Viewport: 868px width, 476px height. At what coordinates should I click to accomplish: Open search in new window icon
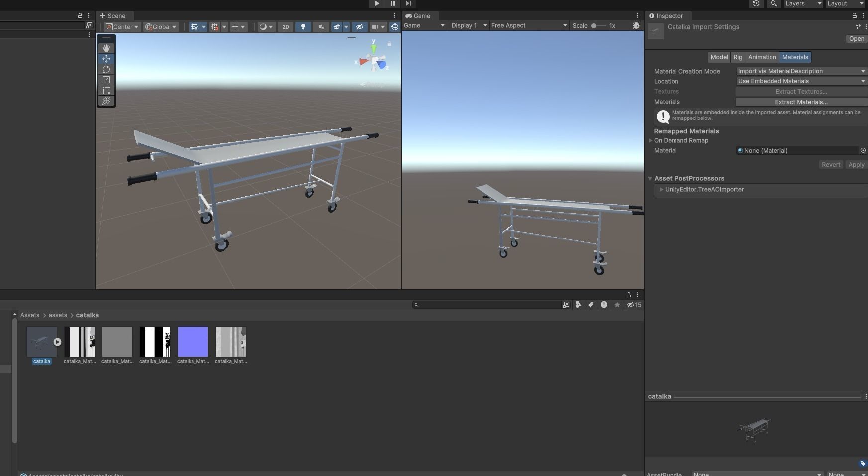pos(566,305)
